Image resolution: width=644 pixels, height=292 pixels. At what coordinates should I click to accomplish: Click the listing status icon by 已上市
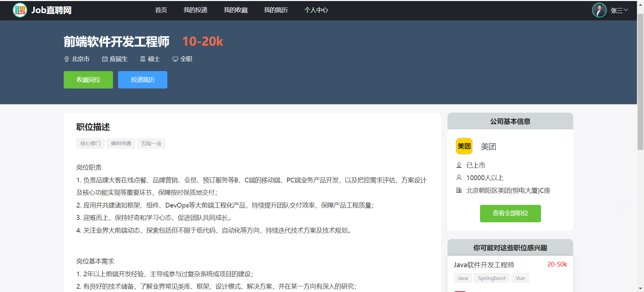[459, 165]
